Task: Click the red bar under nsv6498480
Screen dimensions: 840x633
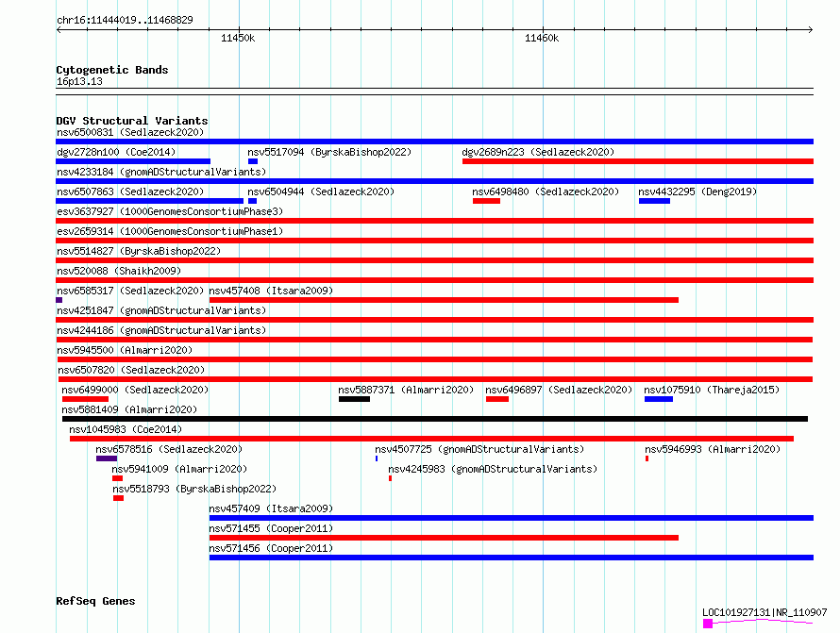Action: [486, 201]
